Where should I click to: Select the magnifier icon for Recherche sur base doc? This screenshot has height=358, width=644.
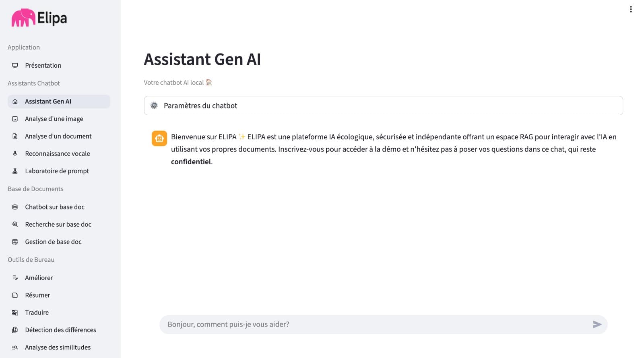tap(15, 224)
